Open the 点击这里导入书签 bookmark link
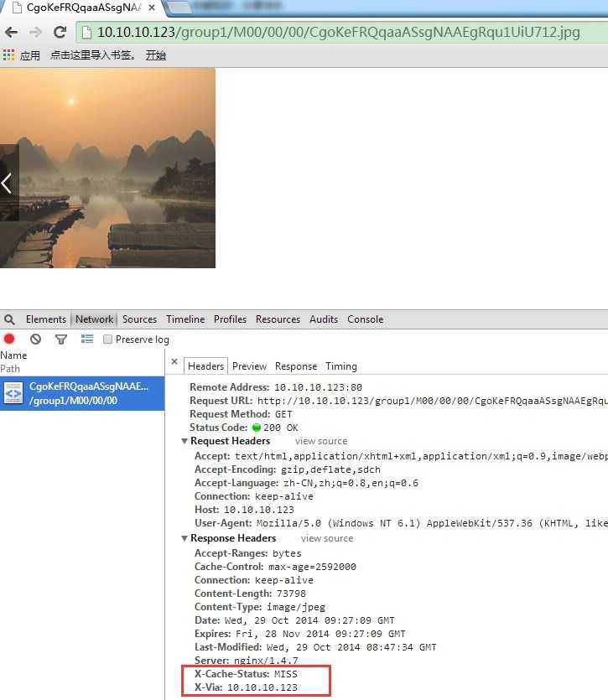608x700 pixels. click(x=92, y=55)
